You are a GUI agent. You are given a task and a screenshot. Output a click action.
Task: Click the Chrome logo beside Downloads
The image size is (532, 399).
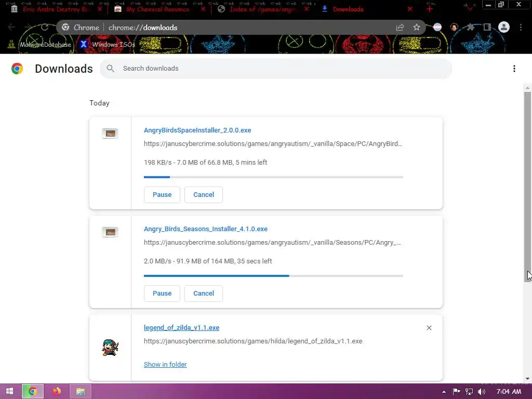pos(17,69)
